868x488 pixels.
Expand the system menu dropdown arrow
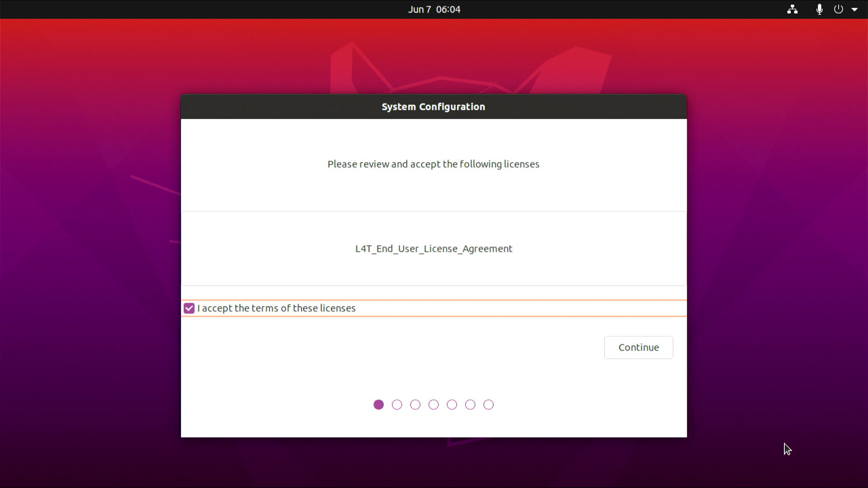point(854,9)
